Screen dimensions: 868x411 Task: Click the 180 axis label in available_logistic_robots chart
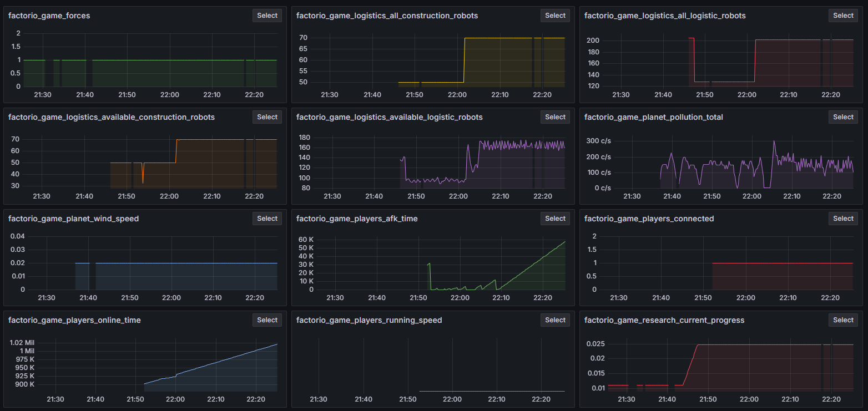coord(304,138)
